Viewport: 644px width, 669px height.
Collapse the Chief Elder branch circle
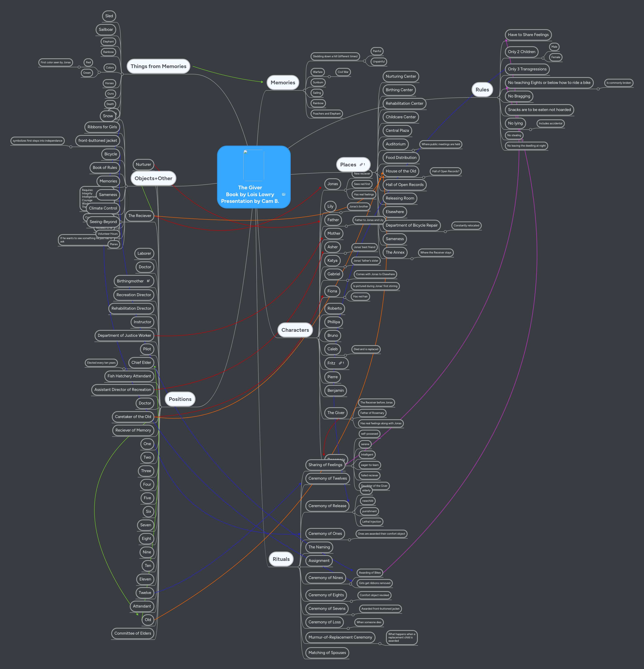124,369
